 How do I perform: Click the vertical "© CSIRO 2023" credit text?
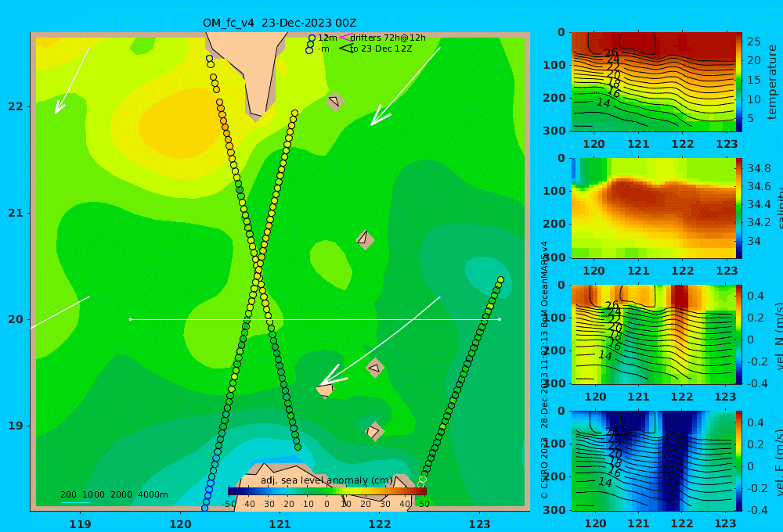(x=544, y=468)
